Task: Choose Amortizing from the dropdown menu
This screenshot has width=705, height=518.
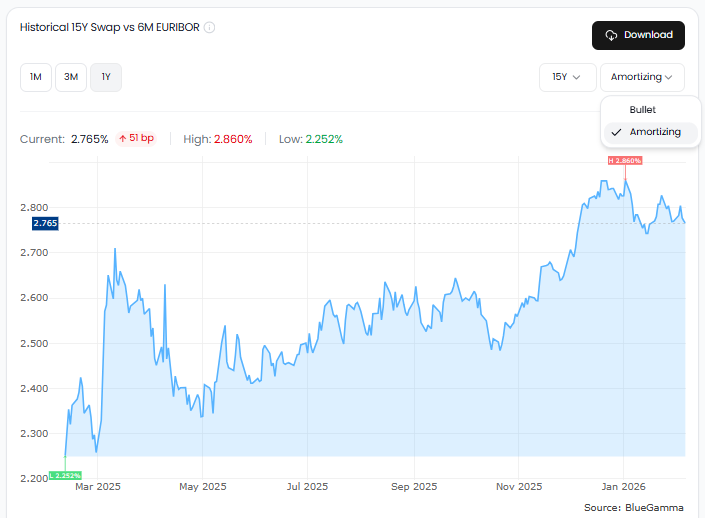Action: pos(651,132)
